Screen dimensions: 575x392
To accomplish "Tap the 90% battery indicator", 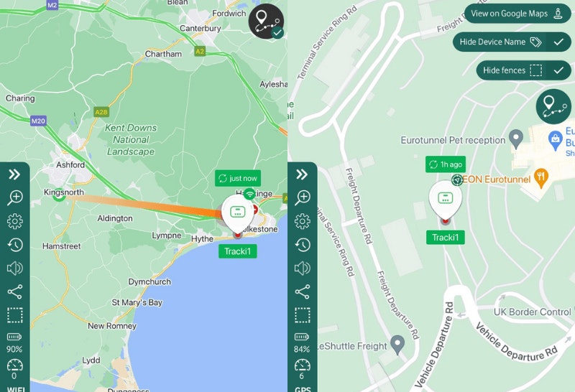I will 14,342.
